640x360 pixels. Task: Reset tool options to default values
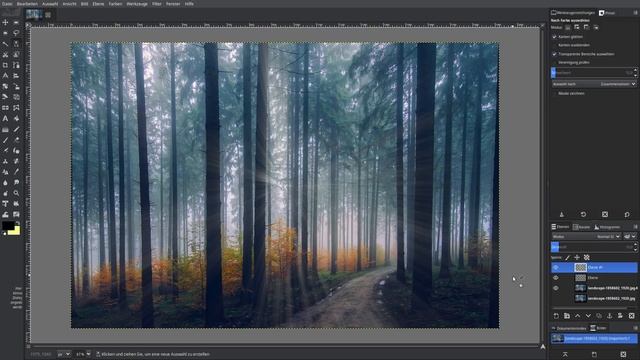click(627, 214)
